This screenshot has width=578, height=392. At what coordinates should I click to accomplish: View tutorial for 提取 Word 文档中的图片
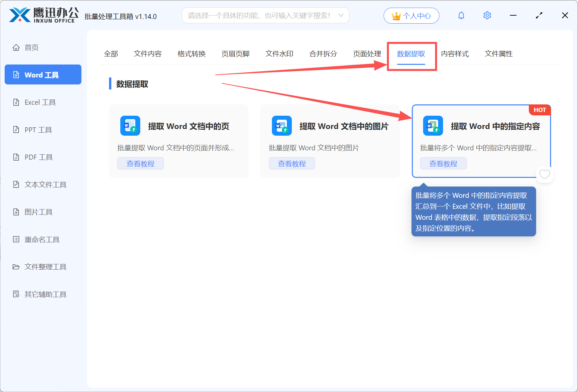click(x=292, y=163)
